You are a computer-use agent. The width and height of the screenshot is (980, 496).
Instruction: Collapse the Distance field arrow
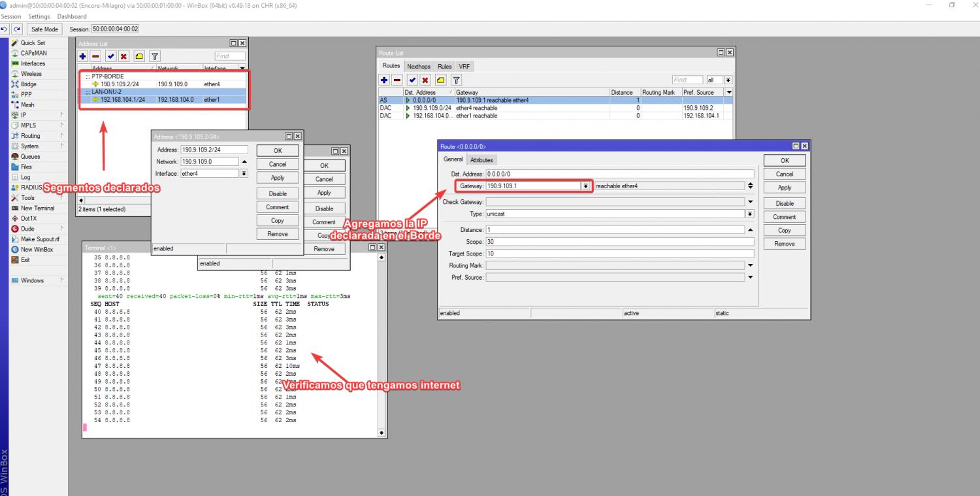click(750, 230)
